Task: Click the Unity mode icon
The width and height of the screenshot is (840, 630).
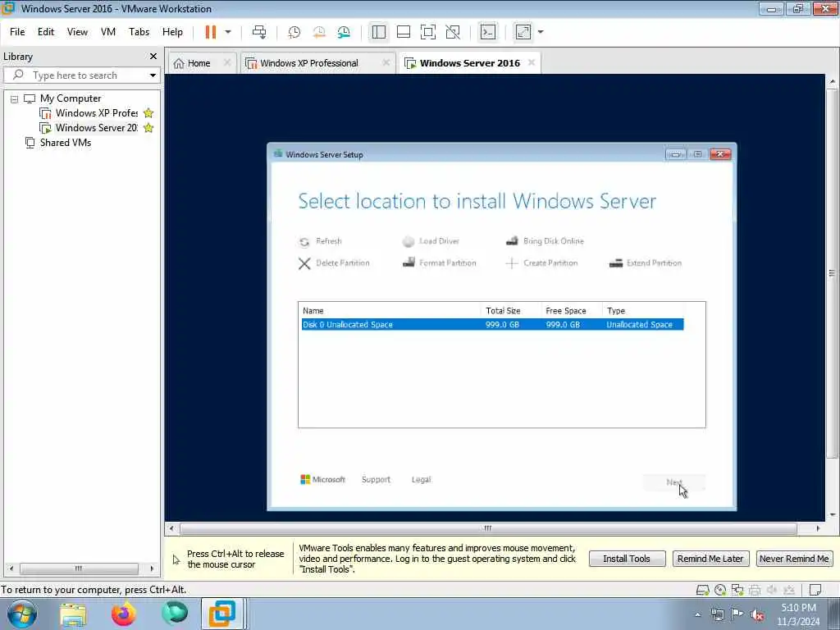Action: click(x=453, y=32)
